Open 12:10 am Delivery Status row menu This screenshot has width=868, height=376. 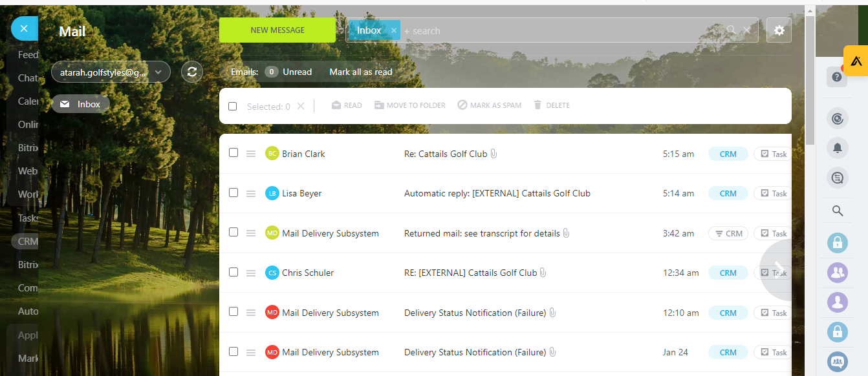[251, 313]
